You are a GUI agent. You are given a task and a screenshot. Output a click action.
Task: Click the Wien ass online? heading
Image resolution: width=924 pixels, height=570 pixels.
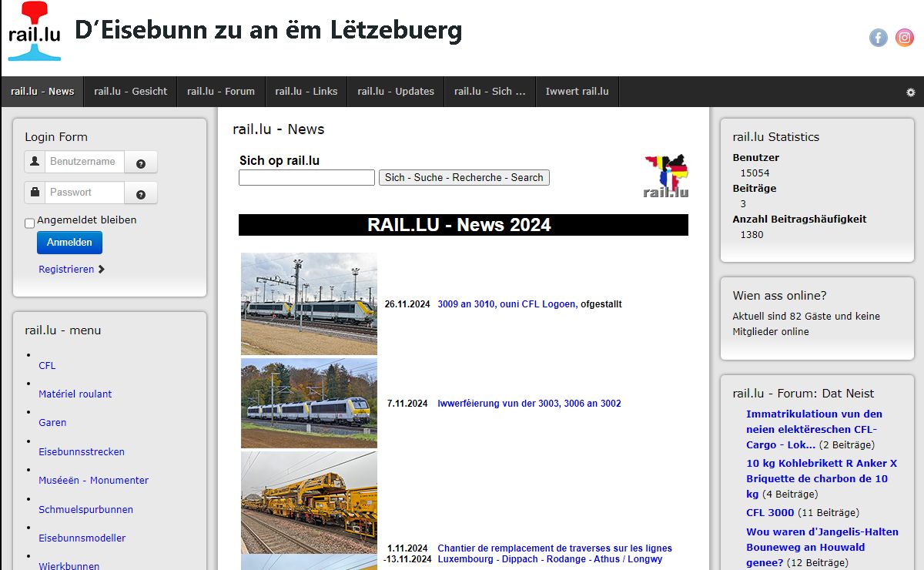pyautogui.click(x=779, y=296)
